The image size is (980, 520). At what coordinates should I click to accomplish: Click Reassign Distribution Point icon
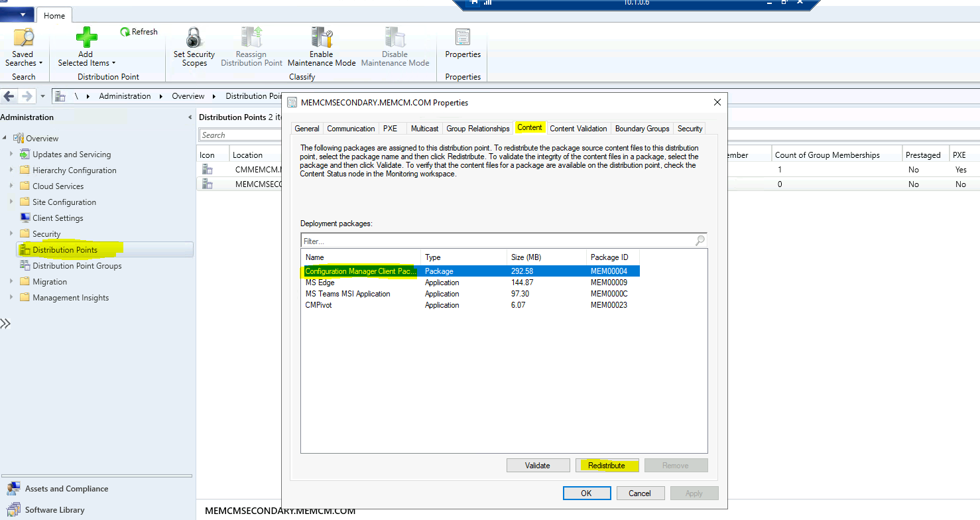pos(251,38)
